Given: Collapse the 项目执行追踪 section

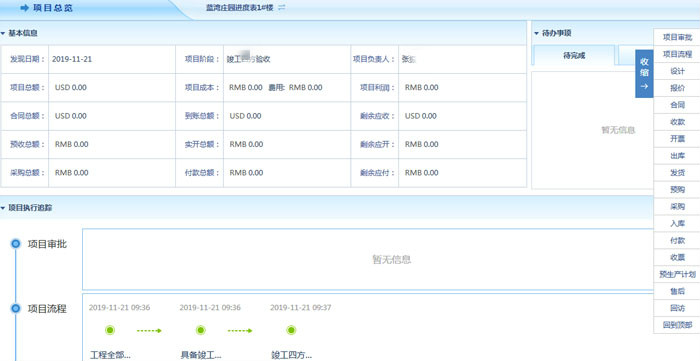Looking at the screenshot, I should [3, 208].
